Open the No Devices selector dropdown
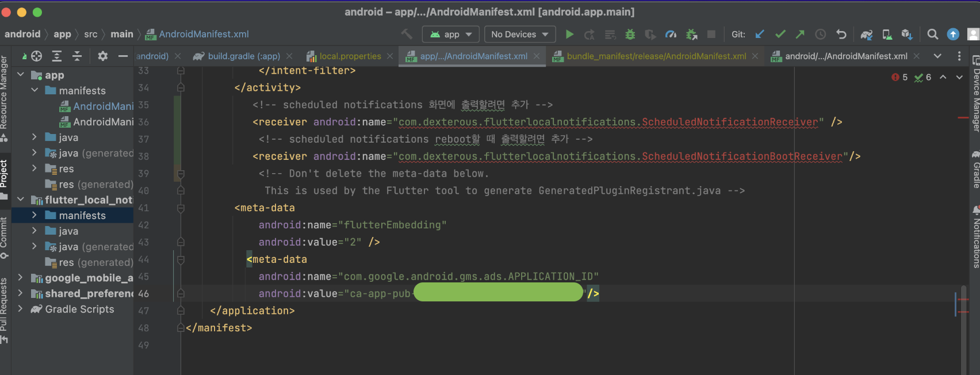The height and width of the screenshot is (375, 980). 520,35
